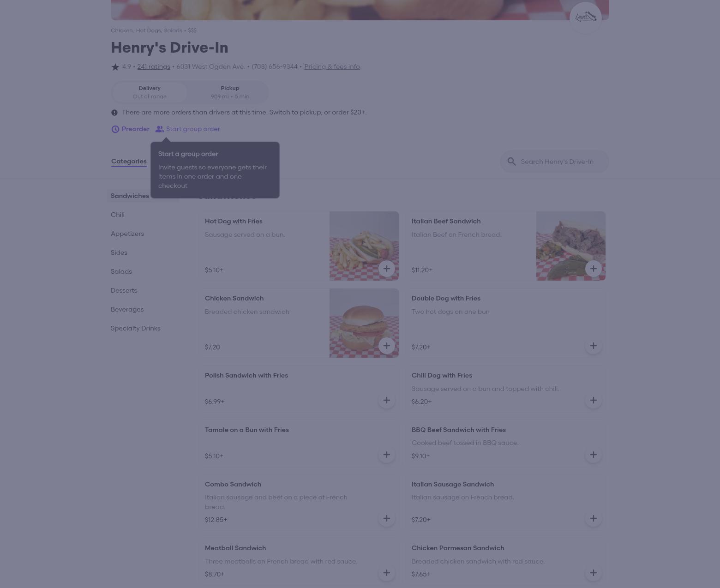Screen dimensions: 720x588
Task: Click the Henry's Drive-In logo badge
Action: pyautogui.click(x=586, y=18)
